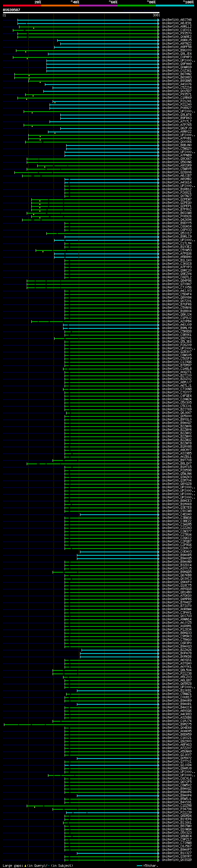Select hit label UniRef100_A9PF58

[x=177, y=47]
